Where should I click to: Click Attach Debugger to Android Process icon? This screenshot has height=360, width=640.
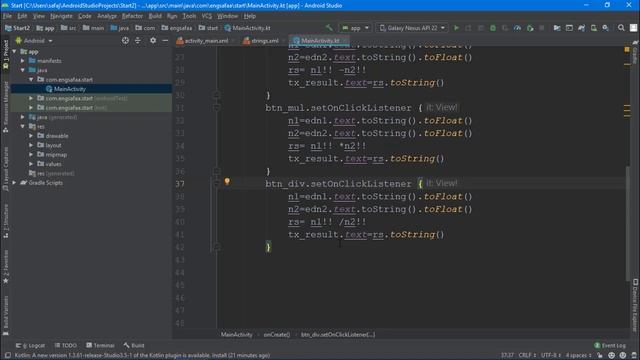[x=530, y=28]
